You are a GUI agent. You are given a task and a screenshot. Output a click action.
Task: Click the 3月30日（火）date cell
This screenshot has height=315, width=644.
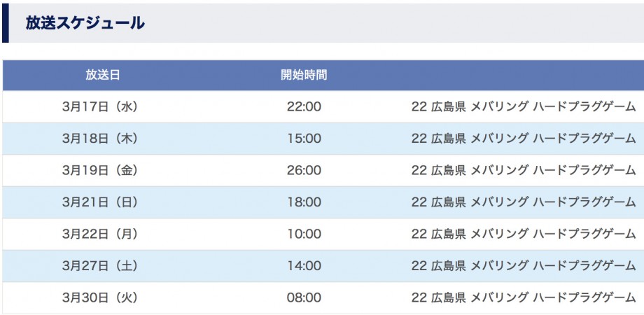[100, 297]
